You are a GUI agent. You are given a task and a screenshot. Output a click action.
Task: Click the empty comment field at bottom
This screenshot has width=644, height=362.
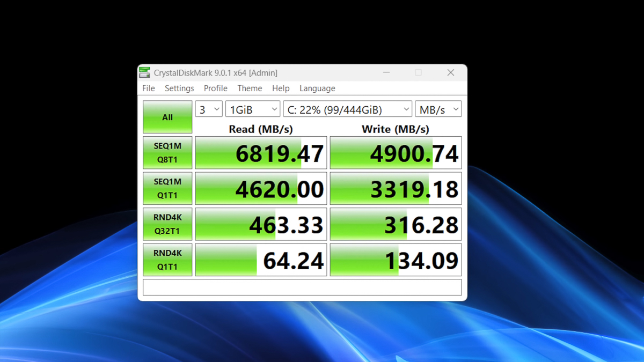(302, 287)
